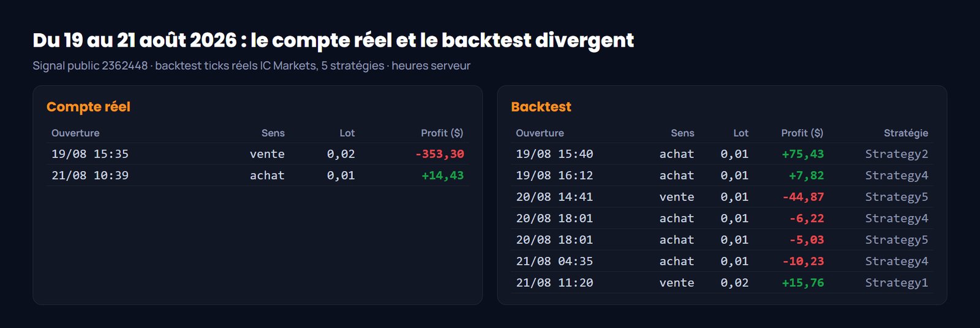
Task: Select the '19/08 16:12' backtest row time
Action: tap(554, 175)
